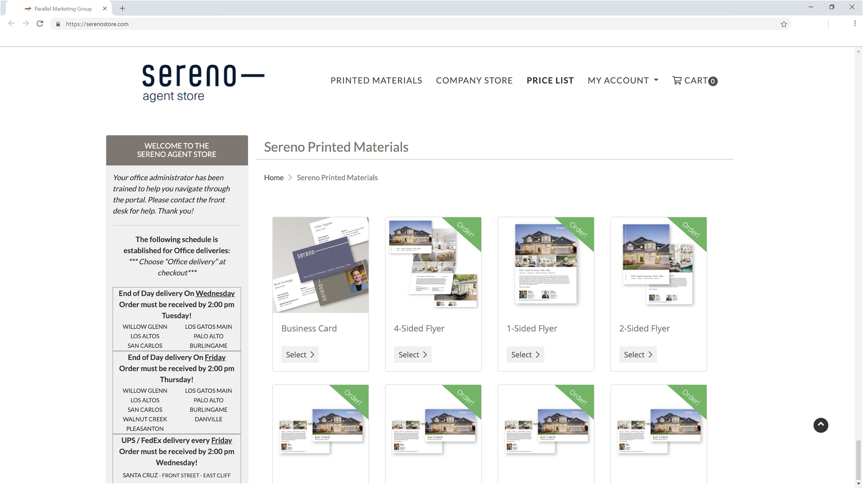
Task: Click the 'DANVILLE' office name
Action: (208, 419)
